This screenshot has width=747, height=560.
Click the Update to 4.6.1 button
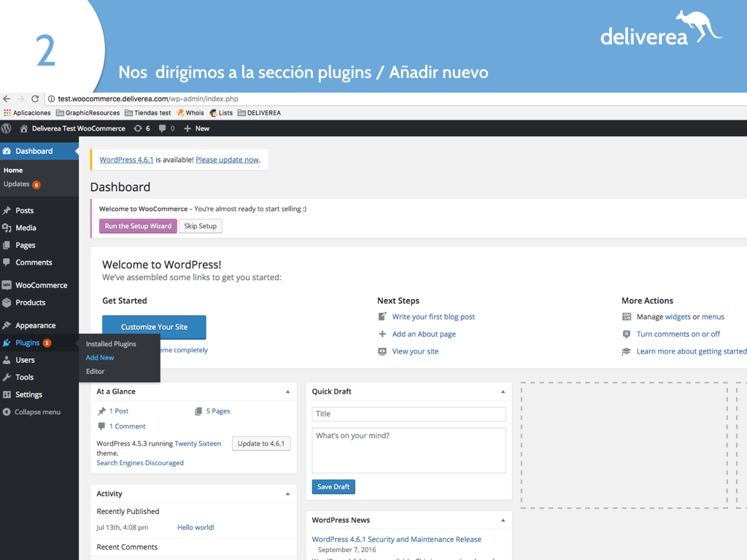pyautogui.click(x=261, y=444)
